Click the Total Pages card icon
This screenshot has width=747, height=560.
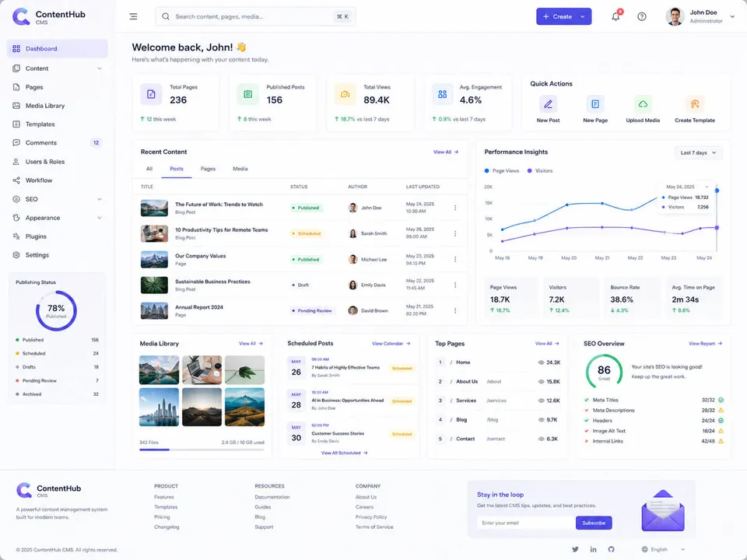tap(151, 94)
